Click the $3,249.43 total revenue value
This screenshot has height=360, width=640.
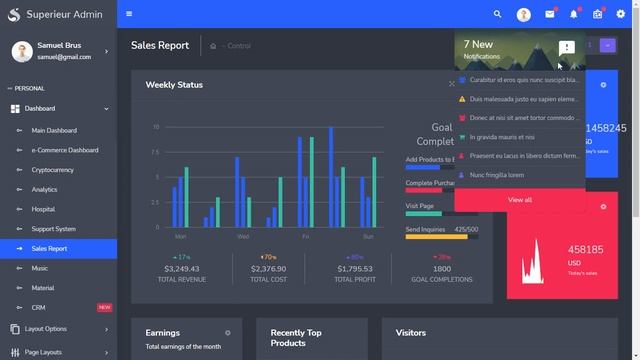click(x=182, y=269)
